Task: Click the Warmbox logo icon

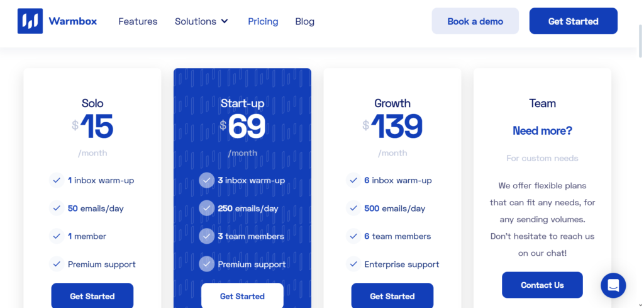Action: [30, 21]
